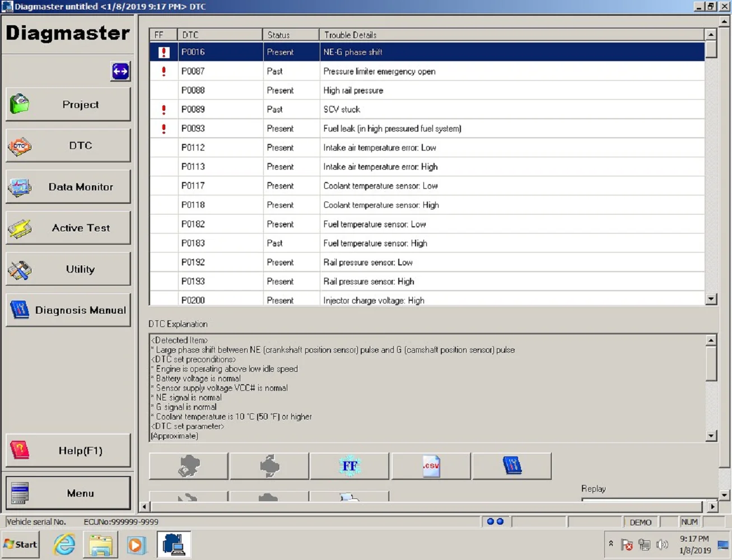Viewport: 732px width, 560px height.
Task: Click the Menu button
Action: click(68, 493)
